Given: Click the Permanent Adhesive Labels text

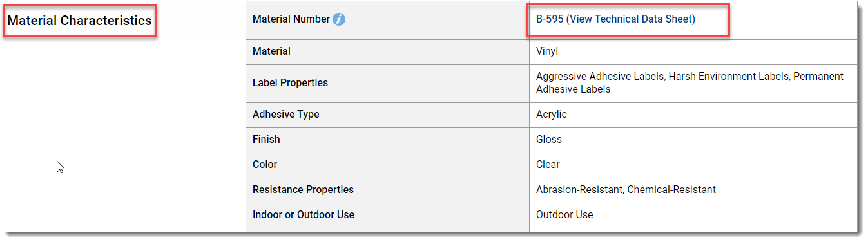Looking at the screenshot, I should point(690,83).
